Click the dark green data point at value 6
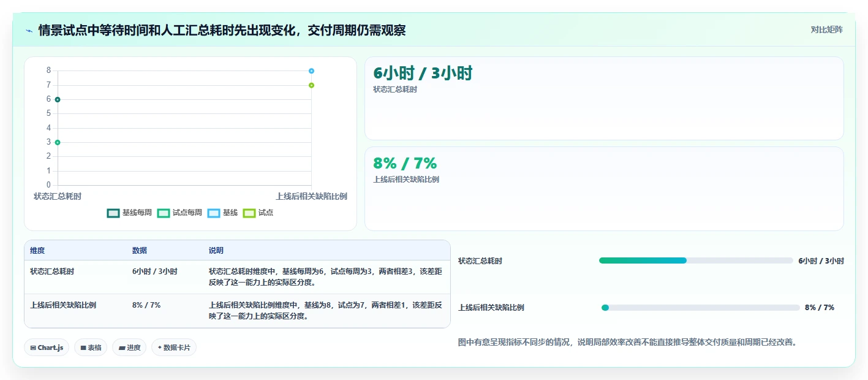The height and width of the screenshot is (380, 868). (58, 99)
